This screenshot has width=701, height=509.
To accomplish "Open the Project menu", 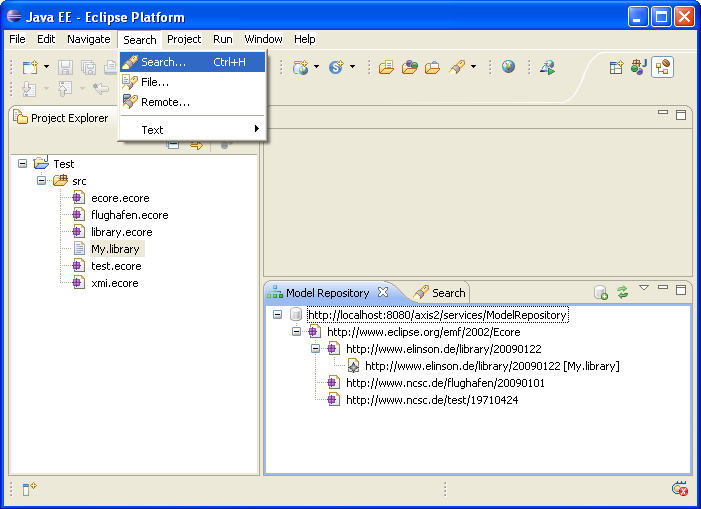I will pyautogui.click(x=184, y=39).
